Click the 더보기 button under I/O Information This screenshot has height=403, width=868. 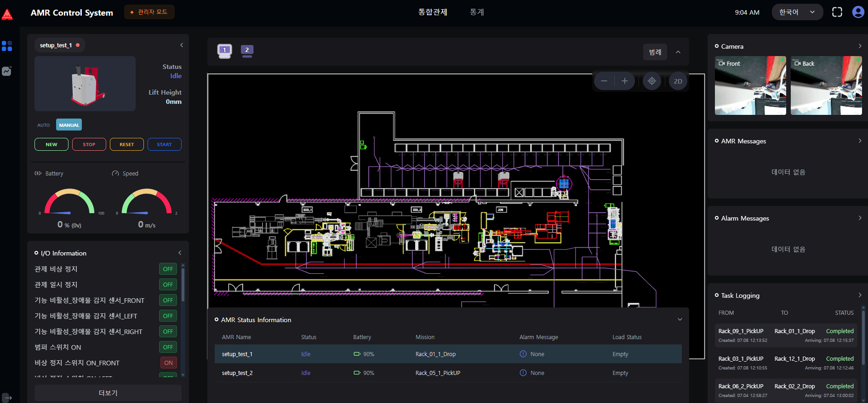108,393
